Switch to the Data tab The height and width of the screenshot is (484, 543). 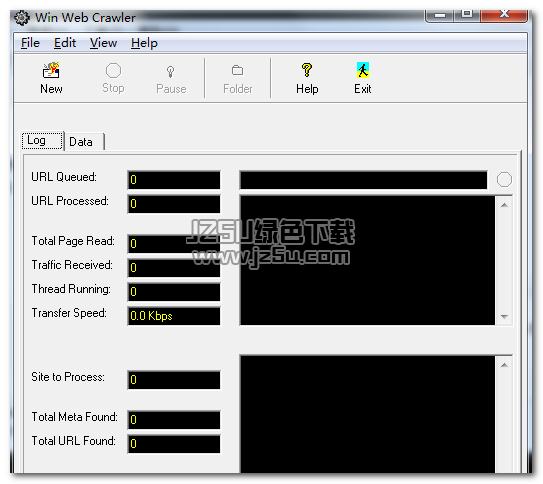(x=84, y=142)
